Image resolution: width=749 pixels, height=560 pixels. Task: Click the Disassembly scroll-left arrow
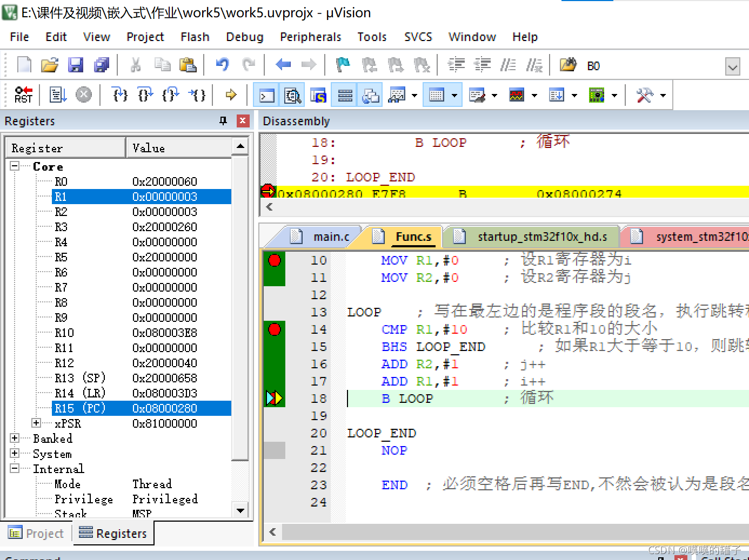pyautogui.click(x=269, y=207)
